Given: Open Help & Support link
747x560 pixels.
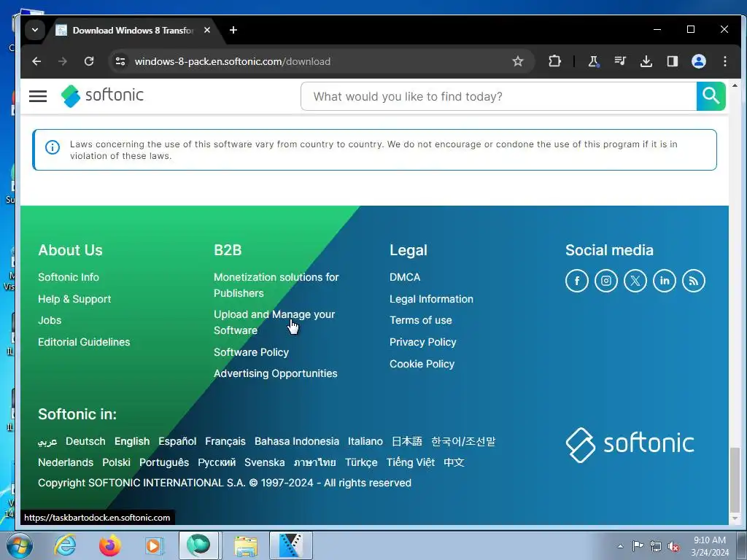Looking at the screenshot, I should 74,299.
